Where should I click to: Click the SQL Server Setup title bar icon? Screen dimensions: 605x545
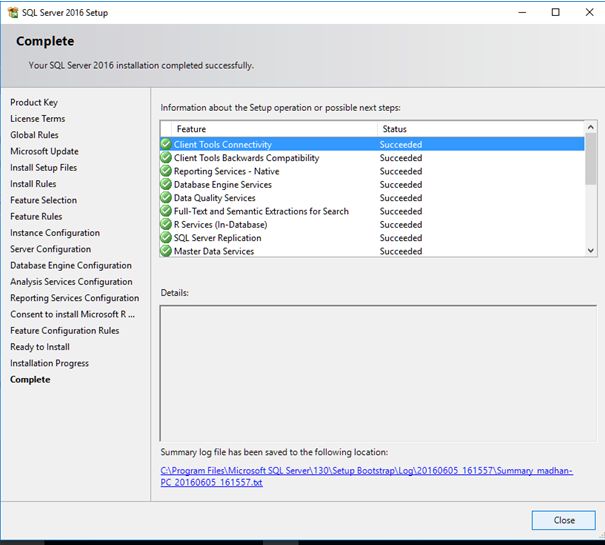(11, 13)
